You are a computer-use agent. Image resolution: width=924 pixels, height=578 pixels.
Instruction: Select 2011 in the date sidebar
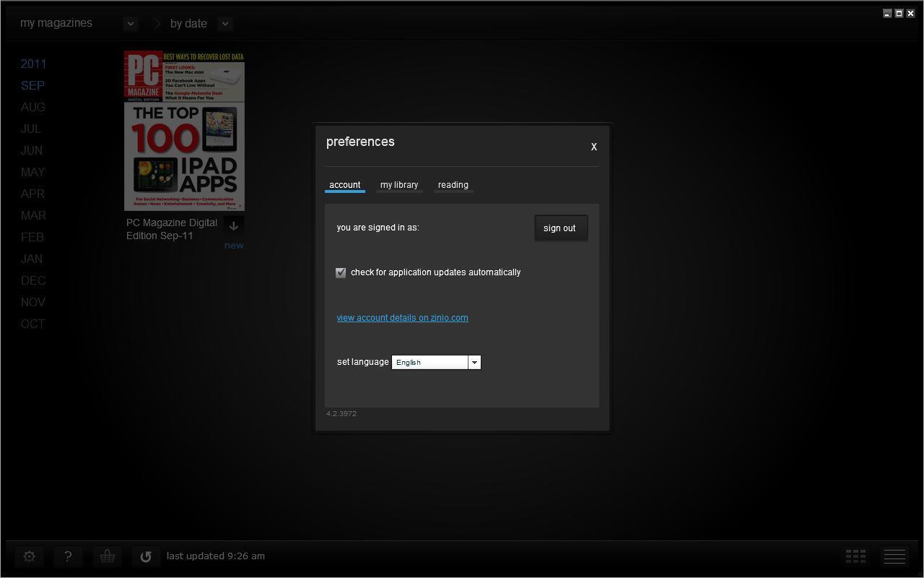tap(33, 64)
